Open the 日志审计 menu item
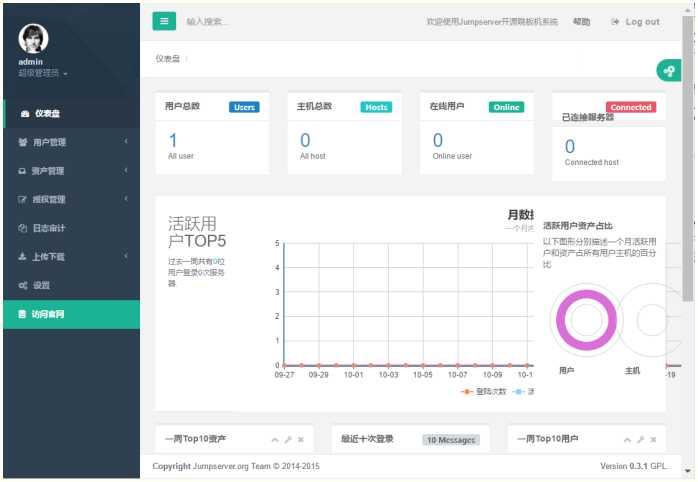Image resolution: width=698 pixels, height=482 pixels. point(71,228)
